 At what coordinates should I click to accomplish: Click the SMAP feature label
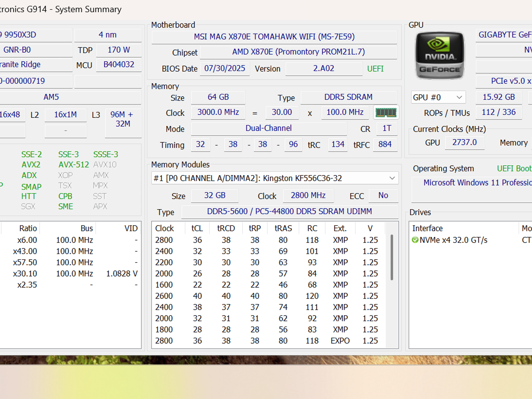click(x=31, y=187)
